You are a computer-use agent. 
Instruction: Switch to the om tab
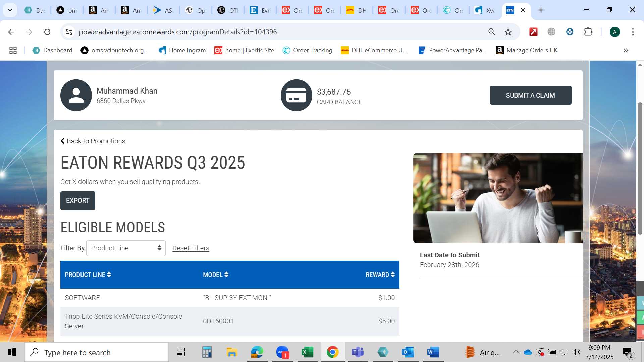[67, 10]
